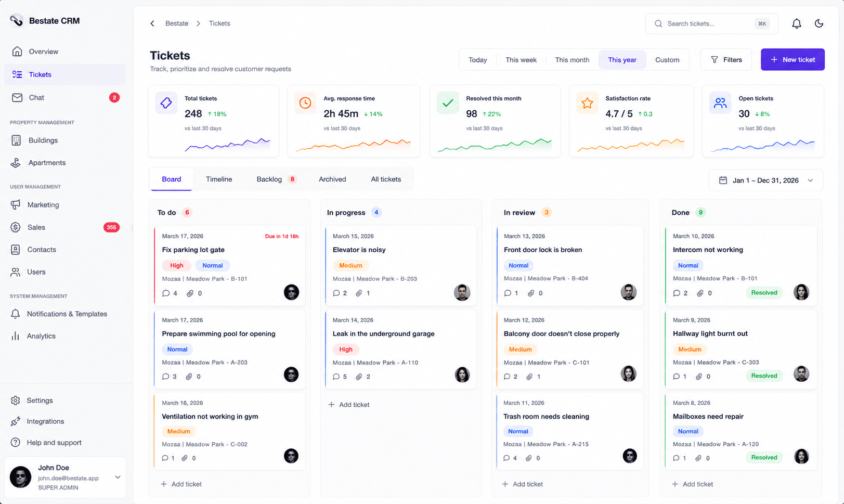Switch to the Backlog tab
Screen dimensions: 844x504
(x=276, y=179)
